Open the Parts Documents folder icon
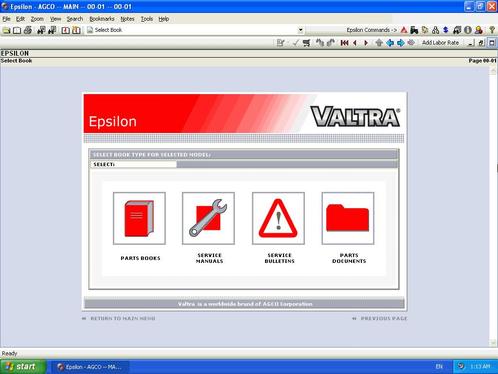The height and width of the screenshot is (374, 498). [348, 218]
